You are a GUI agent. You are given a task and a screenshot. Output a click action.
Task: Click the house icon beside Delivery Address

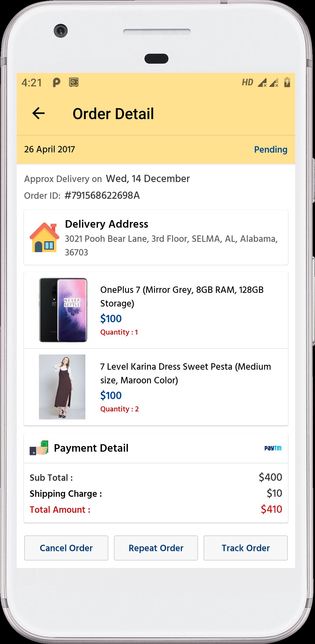(44, 237)
